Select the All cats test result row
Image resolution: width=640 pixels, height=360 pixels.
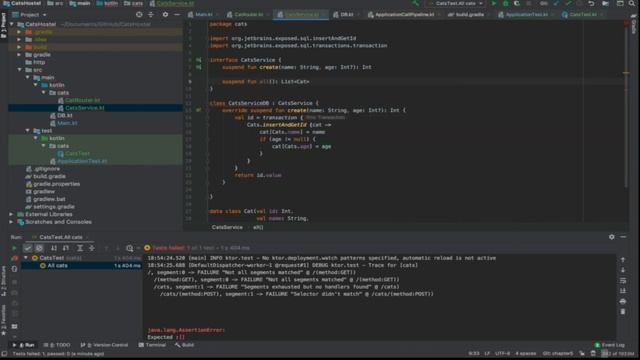click(82, 266)
